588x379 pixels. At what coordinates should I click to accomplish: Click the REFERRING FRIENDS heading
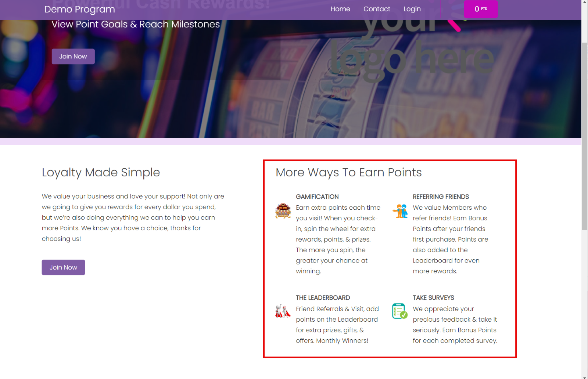(441, 197)
